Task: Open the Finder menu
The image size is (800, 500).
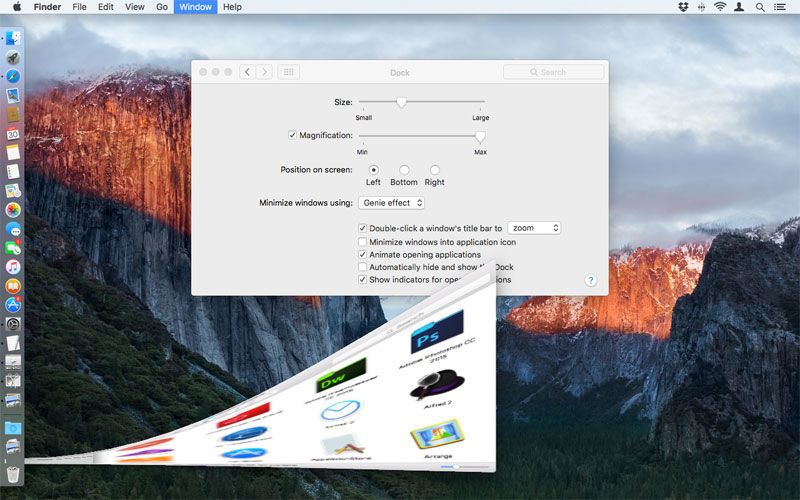Action: pyautogui.click(x=47, y=7)
